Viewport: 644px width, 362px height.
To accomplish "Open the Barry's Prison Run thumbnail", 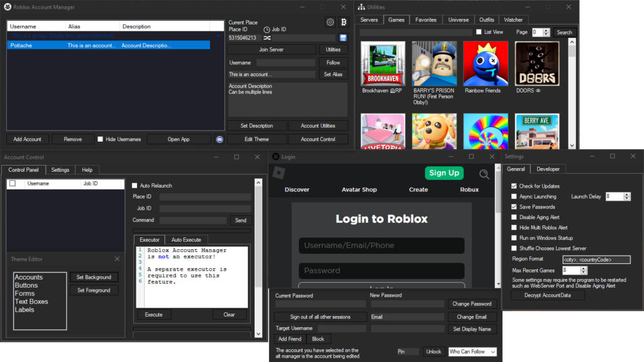I will 434,64.
